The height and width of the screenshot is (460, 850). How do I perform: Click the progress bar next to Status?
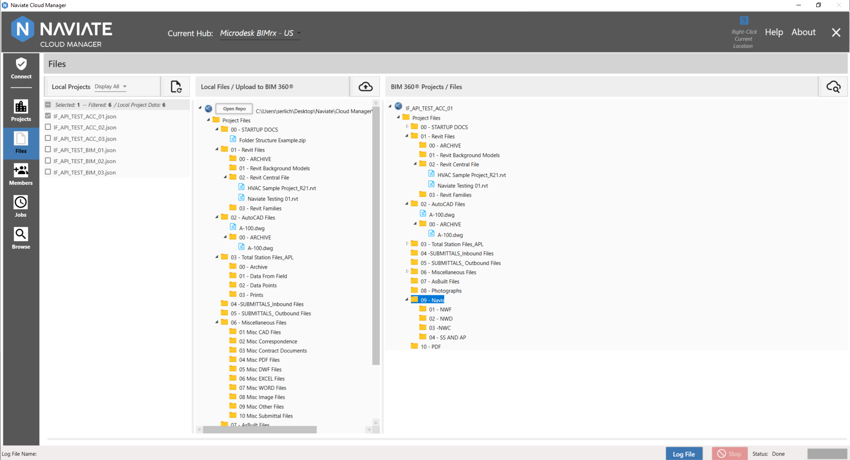[827, 454]
